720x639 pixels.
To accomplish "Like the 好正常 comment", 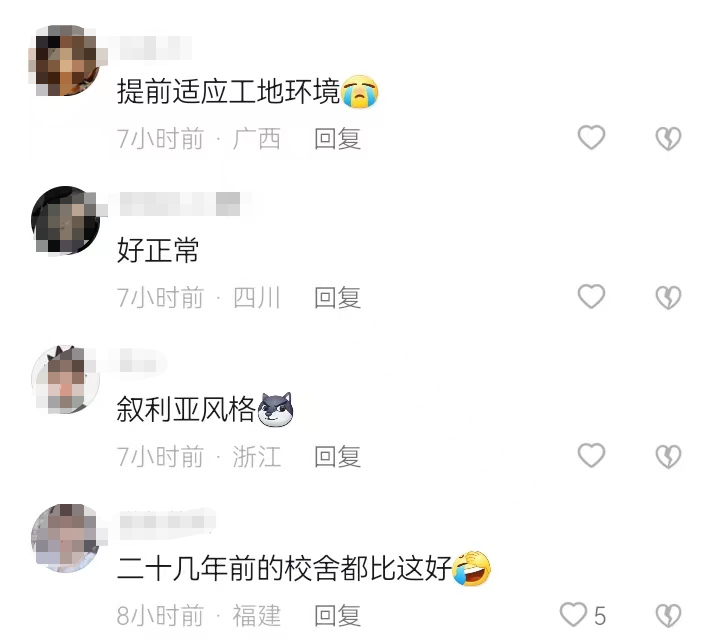I will [x=591, y=296].
